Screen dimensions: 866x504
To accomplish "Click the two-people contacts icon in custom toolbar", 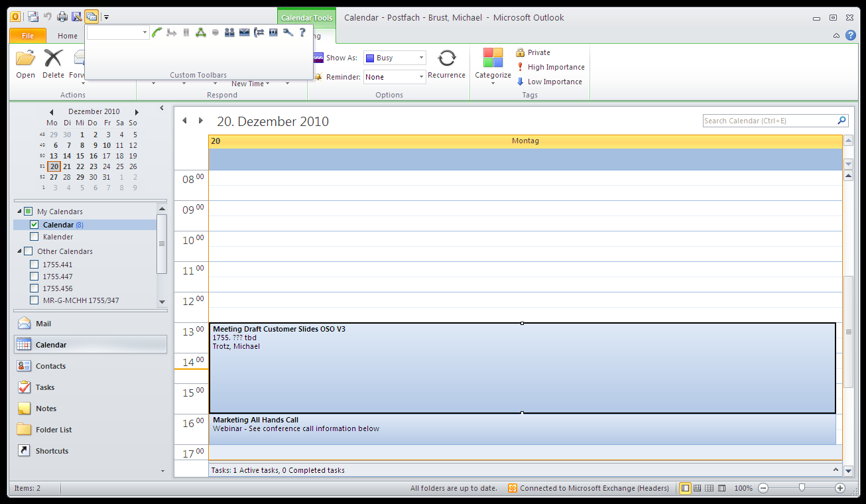I will tap(229, 32).
